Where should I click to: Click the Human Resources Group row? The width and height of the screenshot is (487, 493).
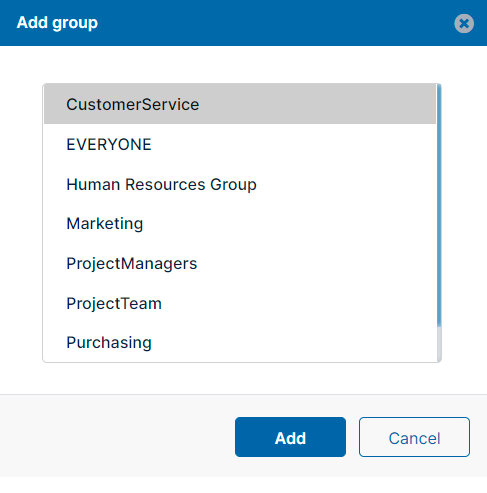pos(240,184)
